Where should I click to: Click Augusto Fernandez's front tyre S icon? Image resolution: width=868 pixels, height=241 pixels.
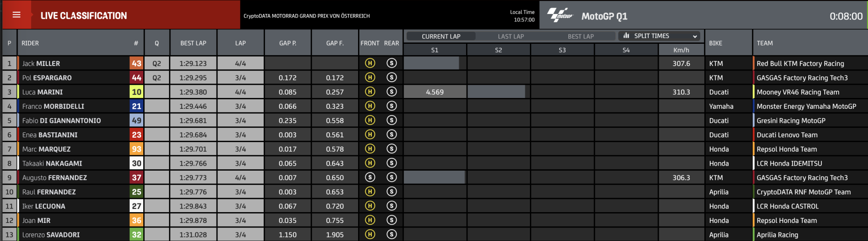pyautogui.click(x=370, y=177)
